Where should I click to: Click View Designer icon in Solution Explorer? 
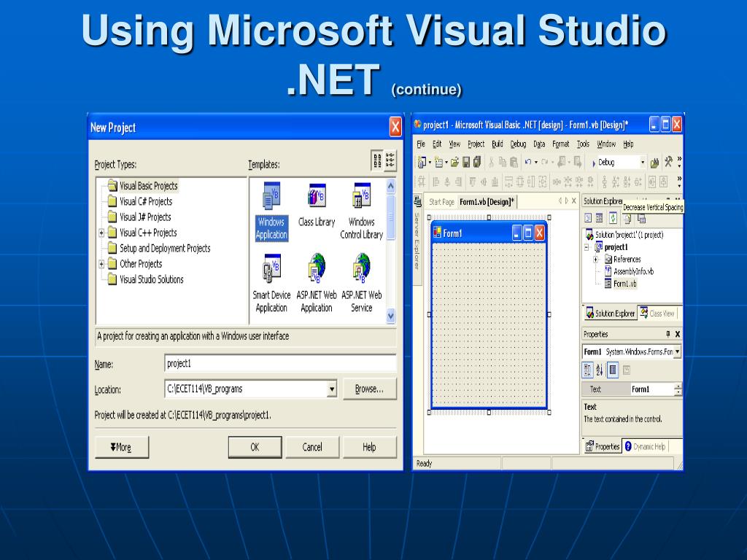click(x=600, y=218)
